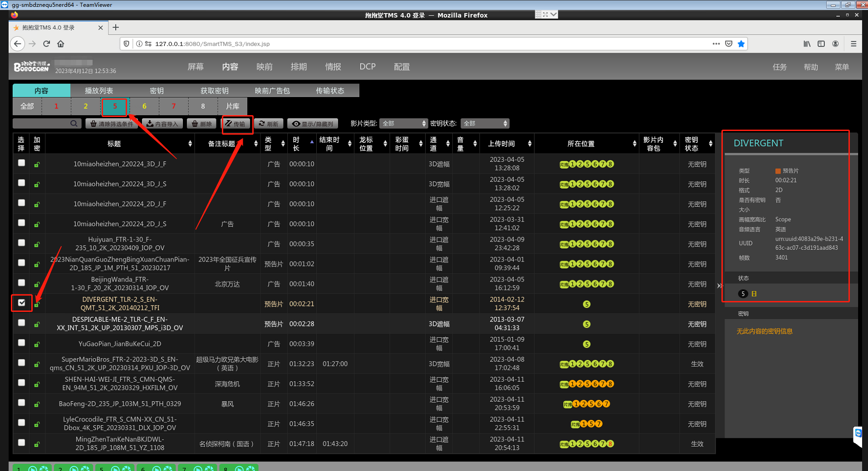The width and height of the screenshot is (868, 471).
Task: Open the 密钥状态 dropdown filter
Action: click(x=485, y=123)
